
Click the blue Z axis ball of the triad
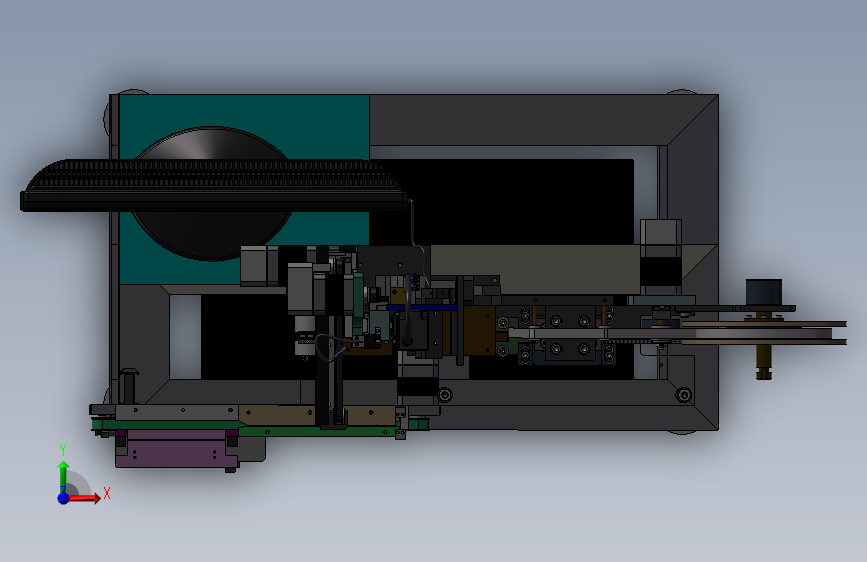[x=63, y=498]
